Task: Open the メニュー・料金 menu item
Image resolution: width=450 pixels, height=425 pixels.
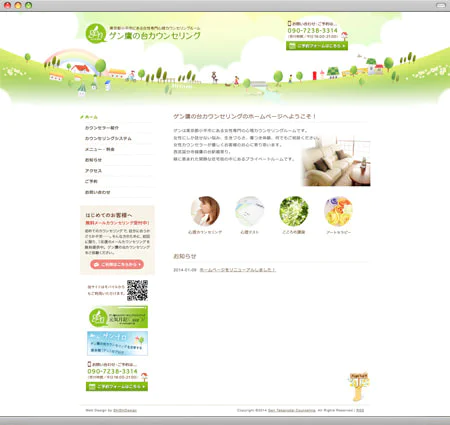Action: (99, 149)
